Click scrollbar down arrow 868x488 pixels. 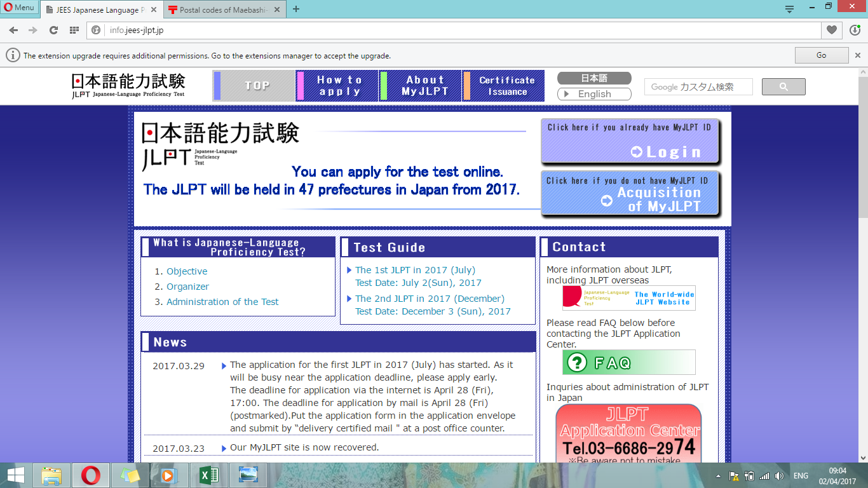(x=863, y=457)
